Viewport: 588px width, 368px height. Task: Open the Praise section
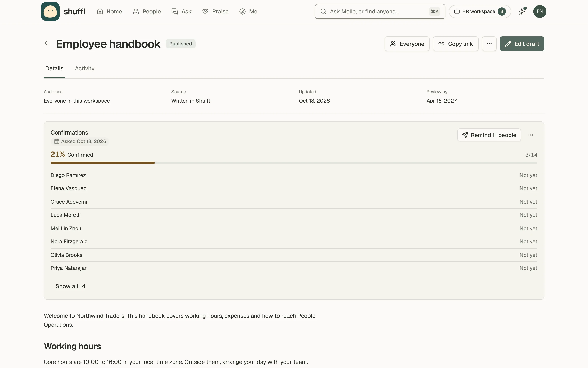215,11
